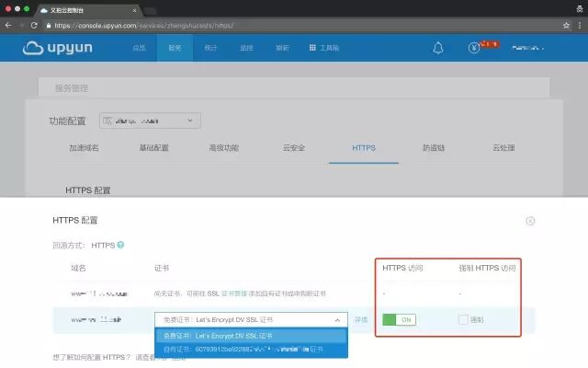The height and width of the screenshot is (368, 588).
Task: Select the 自有证书 option in the list
Action: coord(251,350)
